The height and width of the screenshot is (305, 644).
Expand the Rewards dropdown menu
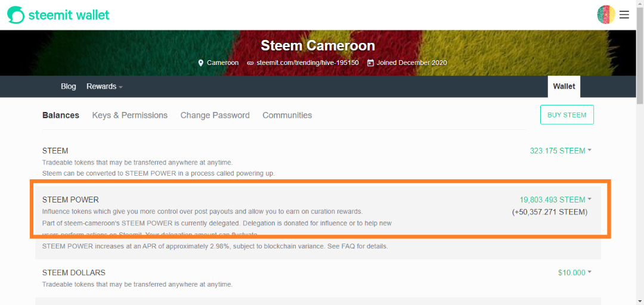coord(104,86)
